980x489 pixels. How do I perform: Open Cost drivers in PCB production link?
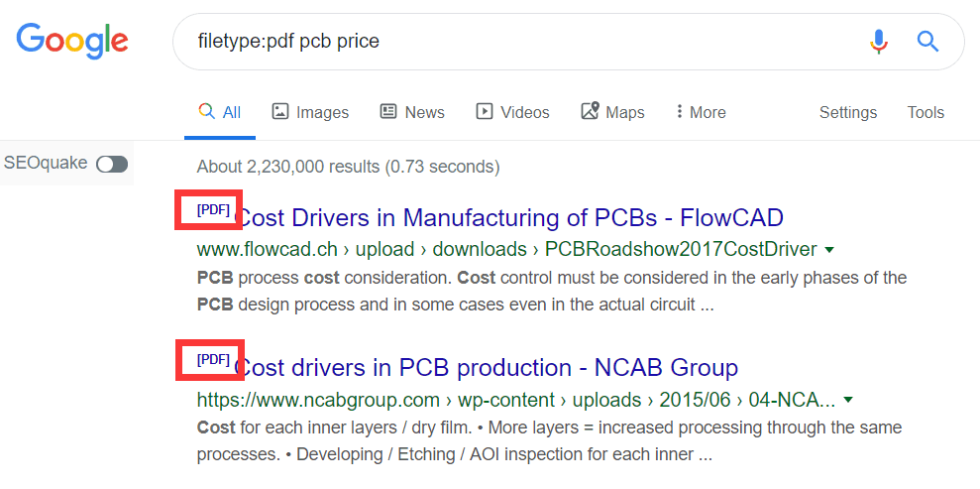[488, 368]
